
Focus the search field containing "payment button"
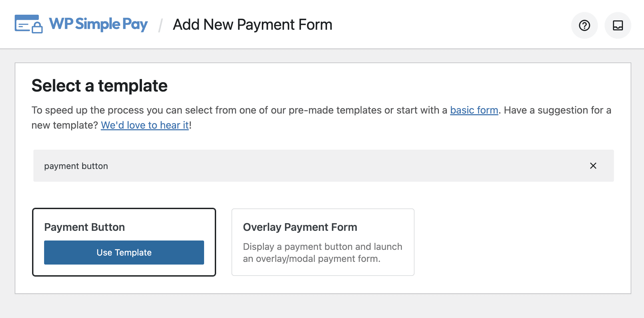point(323,166)
